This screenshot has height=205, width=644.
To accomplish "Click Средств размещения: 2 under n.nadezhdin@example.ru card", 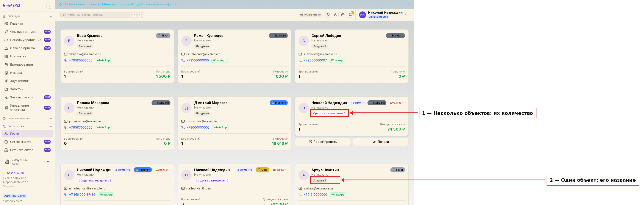I will [x=95, y=180].
